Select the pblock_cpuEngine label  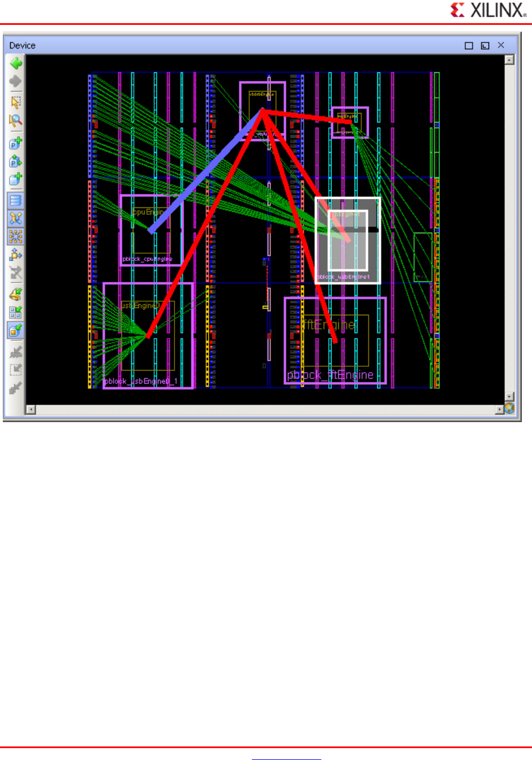coord(147,259)
